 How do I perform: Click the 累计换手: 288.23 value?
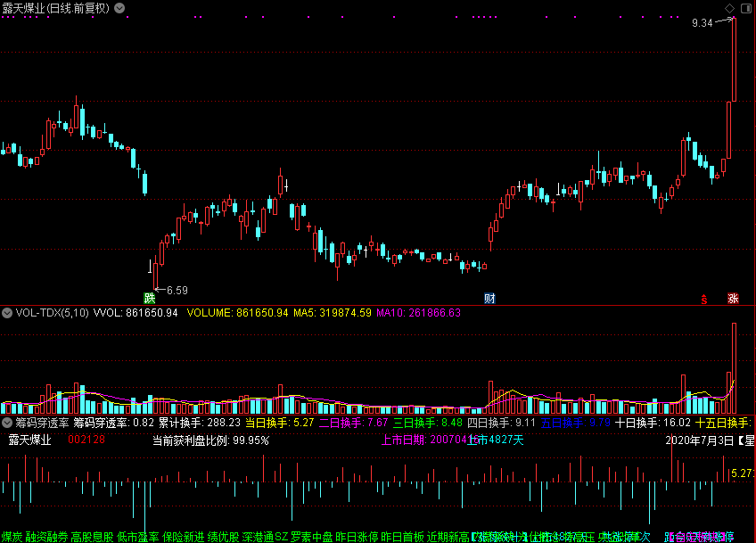click(200, 423)
